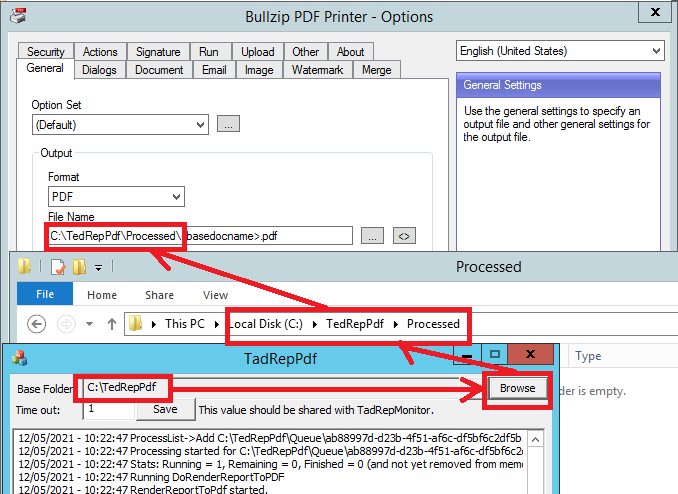This screenshot has height=494, width=678.
Task: Click the Bullzip printer icon in title bar
Action: [x=18, y=16]
